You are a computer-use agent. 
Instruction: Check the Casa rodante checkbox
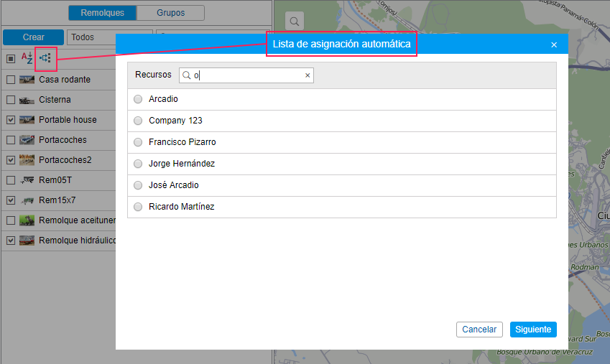coord(11,80)
